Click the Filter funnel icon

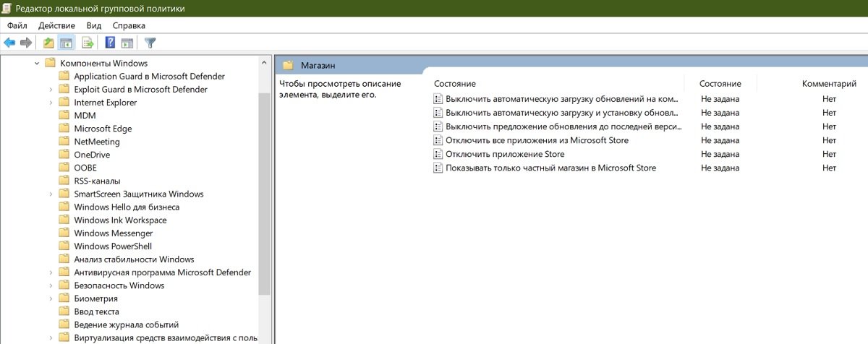(150, 43)
